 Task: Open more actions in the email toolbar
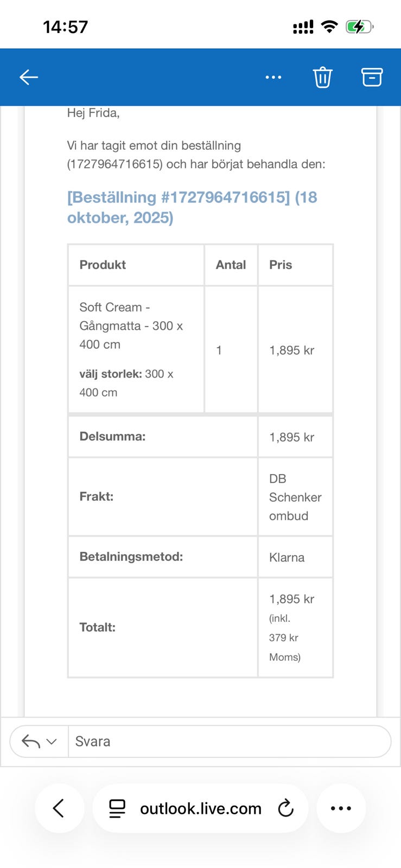click(x=273, y=78)
